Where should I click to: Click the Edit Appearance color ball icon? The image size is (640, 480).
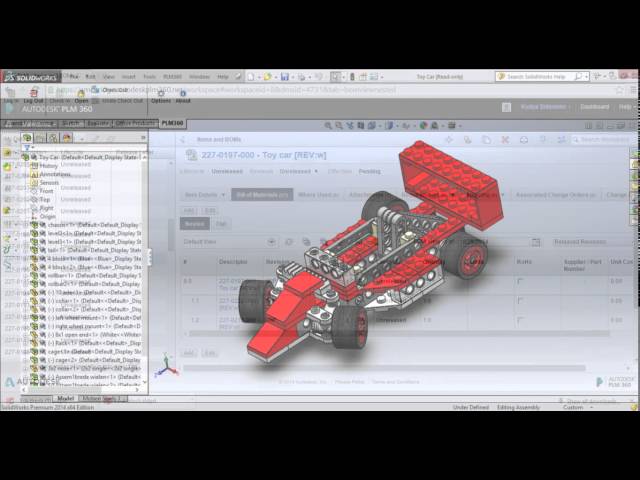423,125
